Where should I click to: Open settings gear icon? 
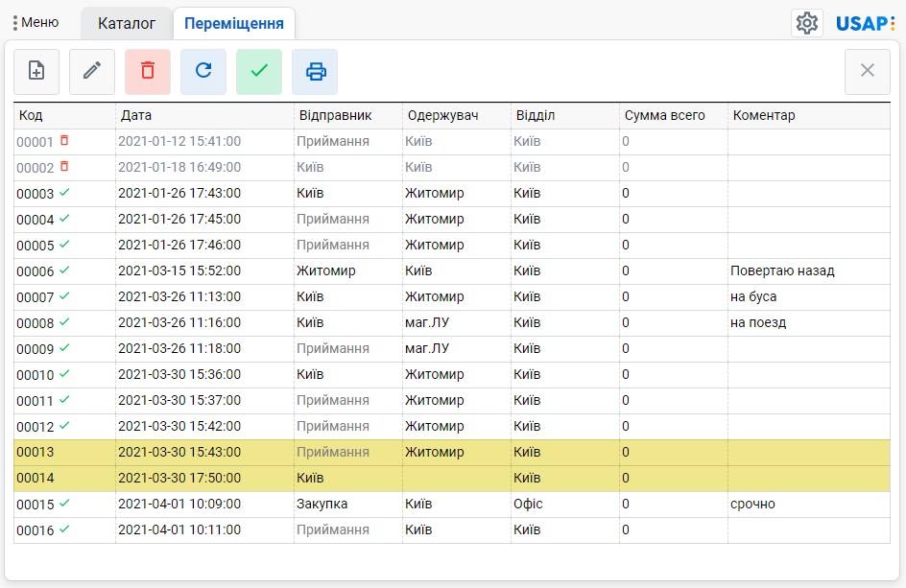pos(807,23)
